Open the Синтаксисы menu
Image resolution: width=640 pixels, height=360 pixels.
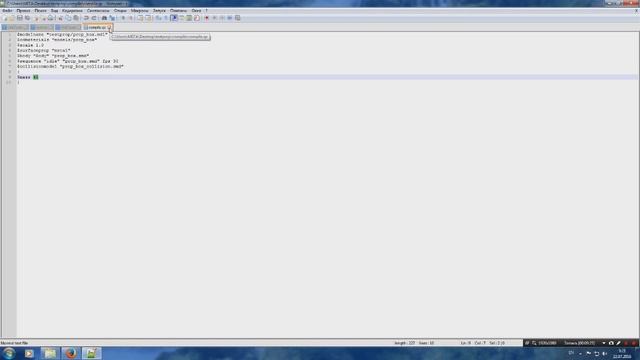pyautogui.click(x=98, y=11)
